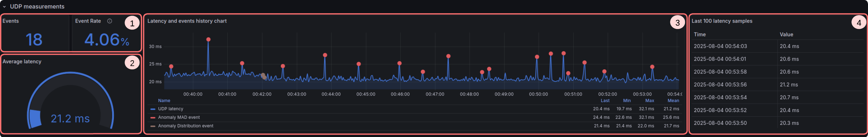Viewport: 868px width, 137px height.
Task: Click the 00:53:00 time axis label
Action: tap(642, 94)
